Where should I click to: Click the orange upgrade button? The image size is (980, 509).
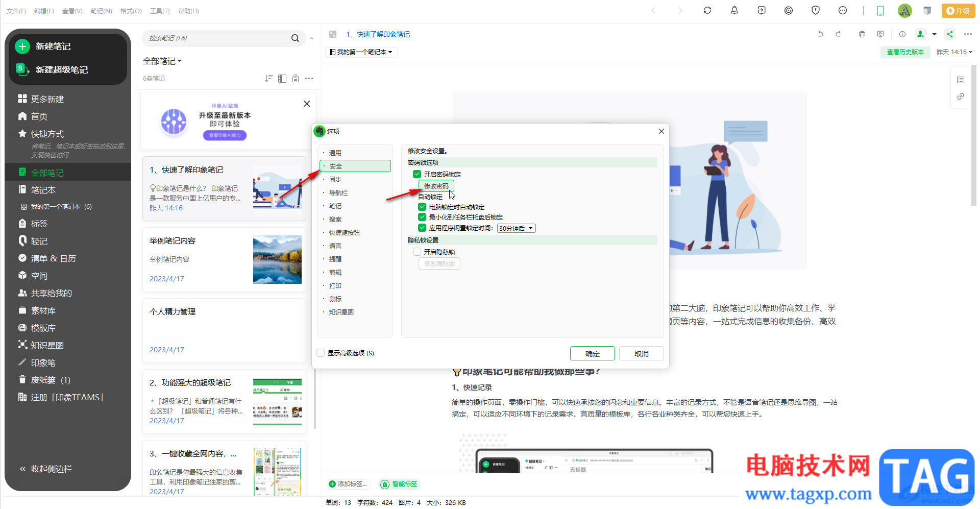(958, 11)
